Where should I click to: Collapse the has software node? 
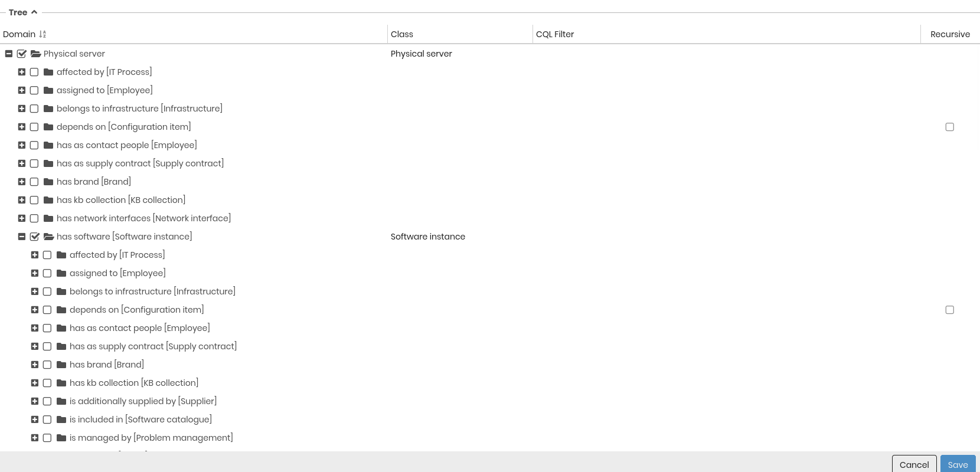[22, 237]
